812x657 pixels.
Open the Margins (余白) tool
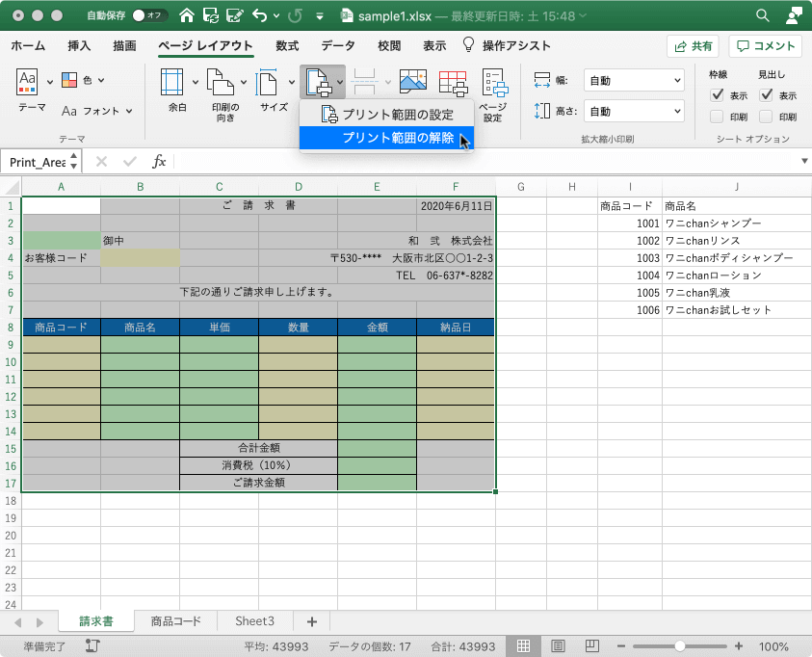(x=171, y=82)
